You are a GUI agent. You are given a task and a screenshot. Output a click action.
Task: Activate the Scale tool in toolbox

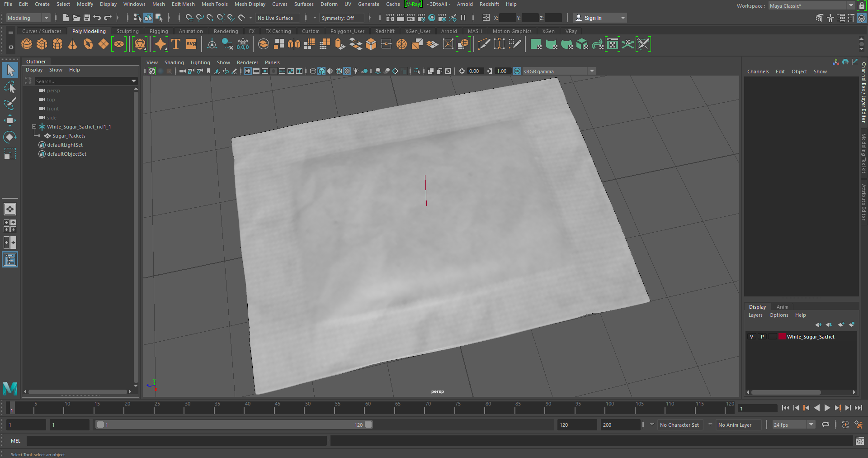pyautogui.click(x=10, y=154)
